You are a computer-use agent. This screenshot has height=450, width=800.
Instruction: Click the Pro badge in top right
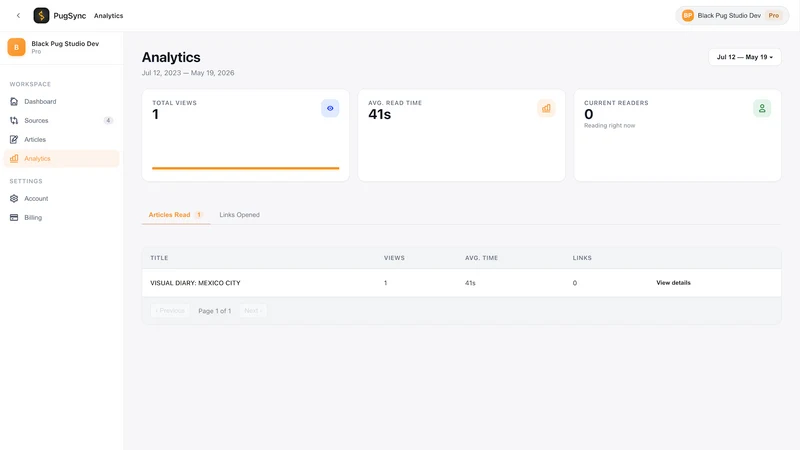click(773, 15)
